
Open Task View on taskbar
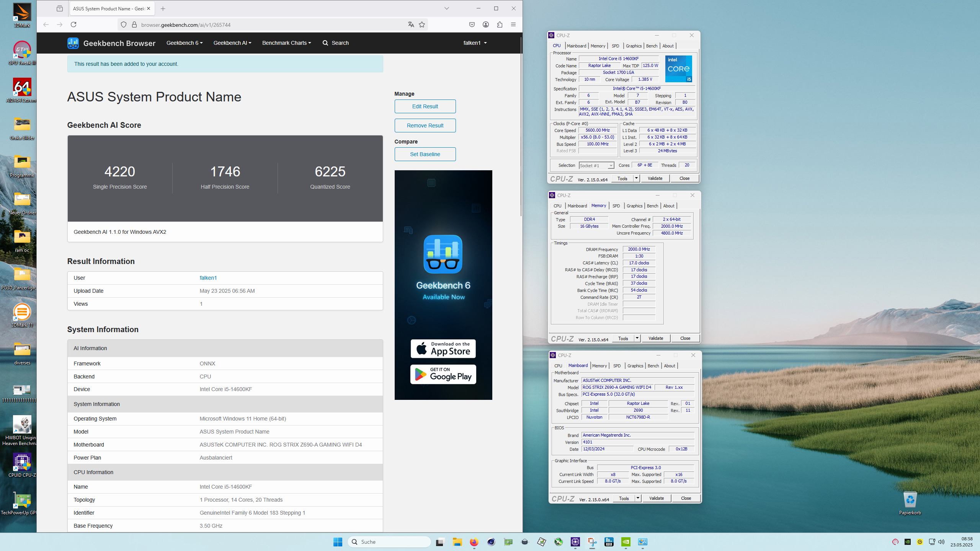pyautogui.click(x=439, y=542)
